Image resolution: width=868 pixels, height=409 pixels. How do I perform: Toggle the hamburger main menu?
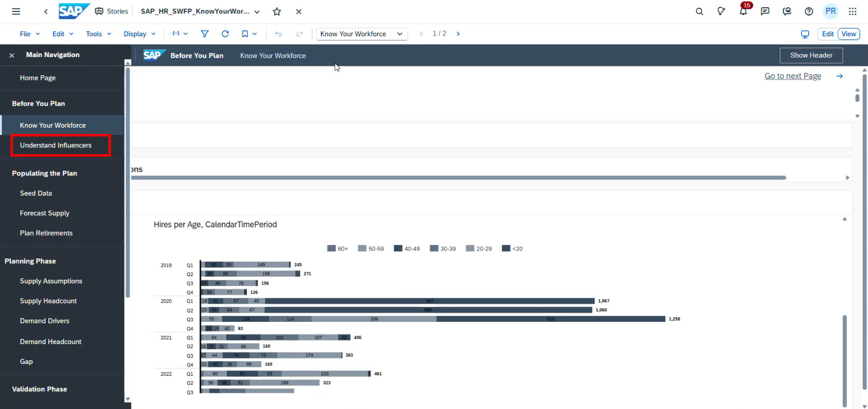[x=16, y=11]
